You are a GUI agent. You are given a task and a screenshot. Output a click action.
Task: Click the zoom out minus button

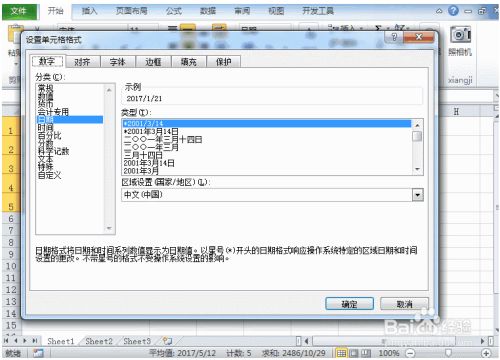411,353
